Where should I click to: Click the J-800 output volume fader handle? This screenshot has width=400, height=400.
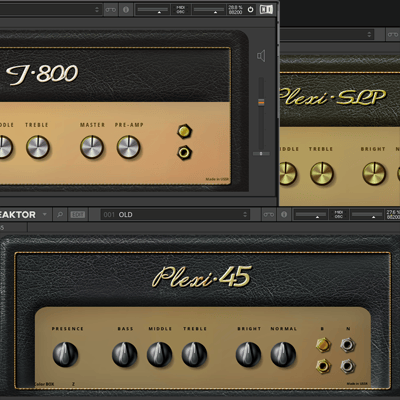click(x=261, y=103)
